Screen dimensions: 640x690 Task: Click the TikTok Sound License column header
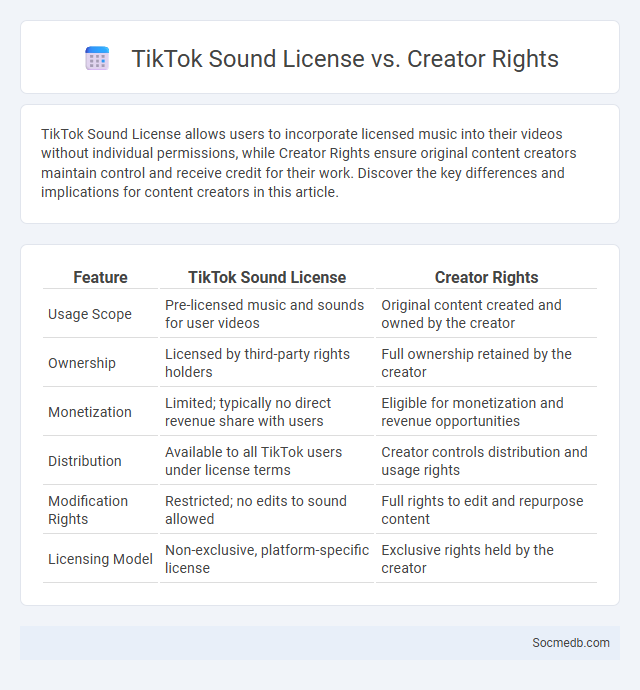coord(267,277)
